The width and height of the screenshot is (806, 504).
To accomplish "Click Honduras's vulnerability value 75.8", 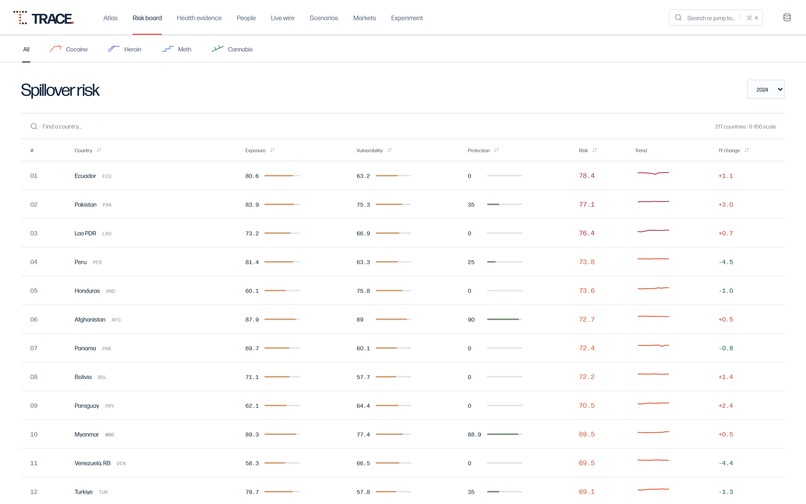I will (x=363, y=291).
